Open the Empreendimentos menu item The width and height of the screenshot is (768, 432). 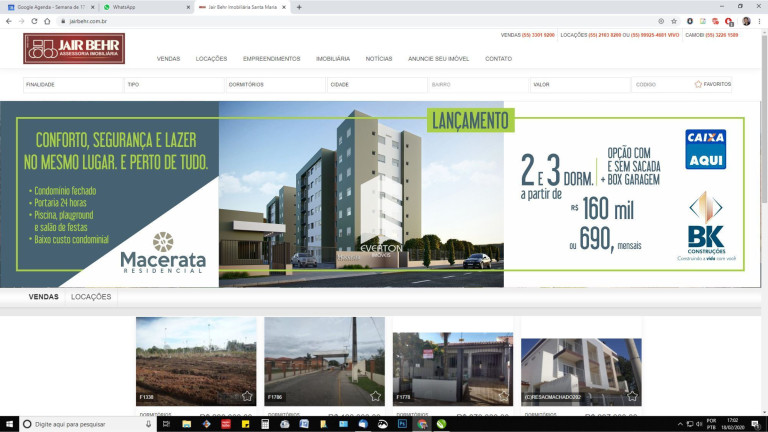click(271, 59)
